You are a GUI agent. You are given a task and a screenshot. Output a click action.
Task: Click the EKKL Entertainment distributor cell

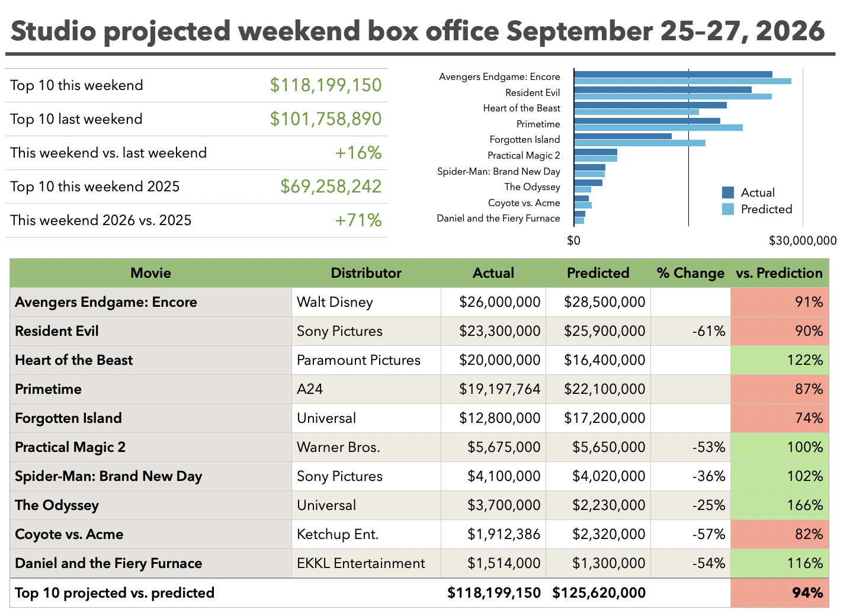coord(367,563)
